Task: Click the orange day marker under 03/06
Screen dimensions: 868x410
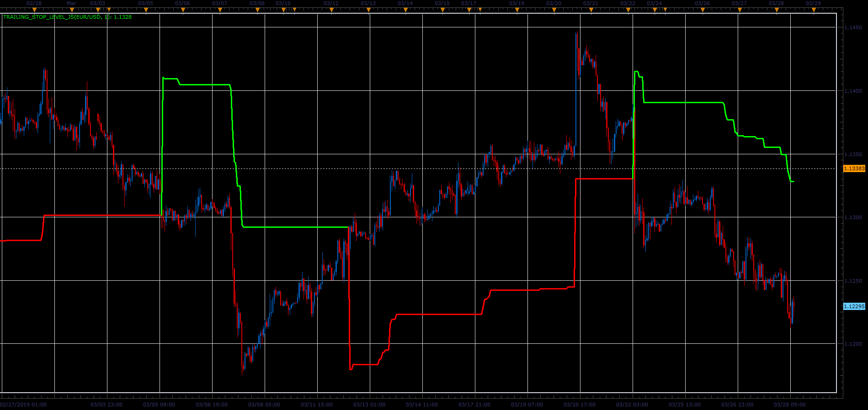Action: [183, 10]
